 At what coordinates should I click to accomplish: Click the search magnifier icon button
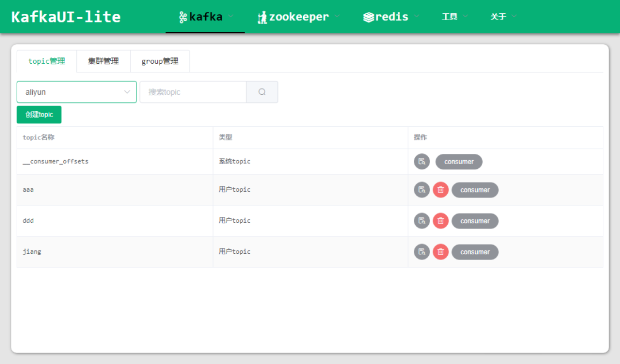tap(262, 92)
